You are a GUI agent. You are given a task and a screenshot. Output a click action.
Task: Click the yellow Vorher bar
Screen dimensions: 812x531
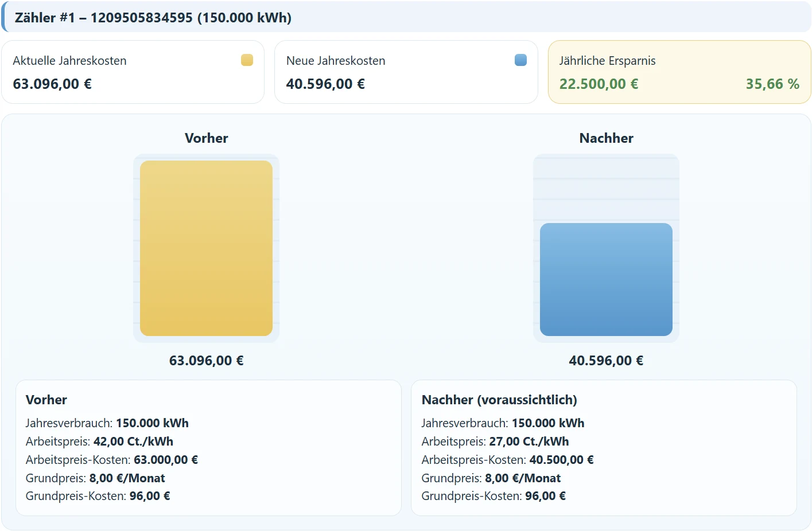coord(206,248)
